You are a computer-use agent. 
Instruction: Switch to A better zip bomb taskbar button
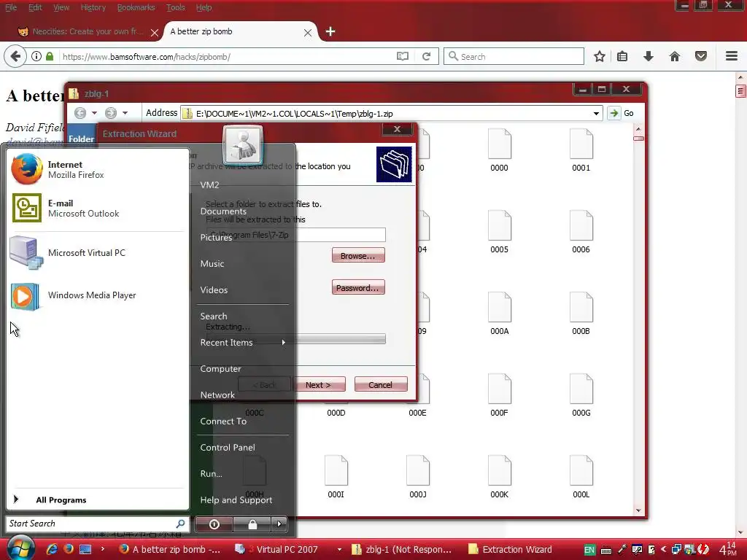pyautogui.click(x=171, y=549)
